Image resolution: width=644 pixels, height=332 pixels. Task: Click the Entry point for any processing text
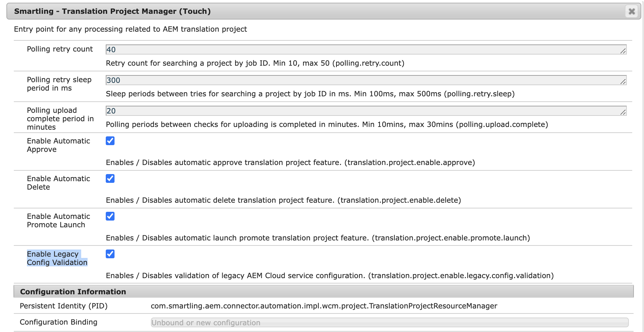click(x=130, y=29)
